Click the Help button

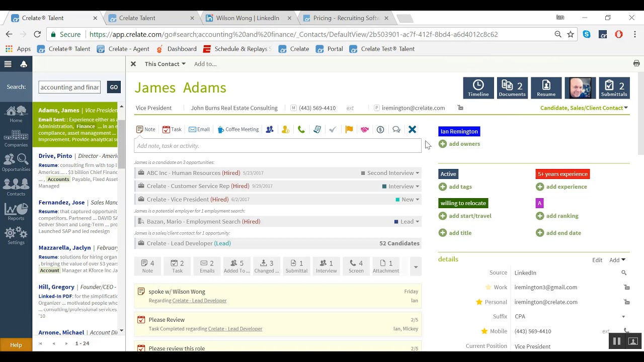click(x=16, y=345)
